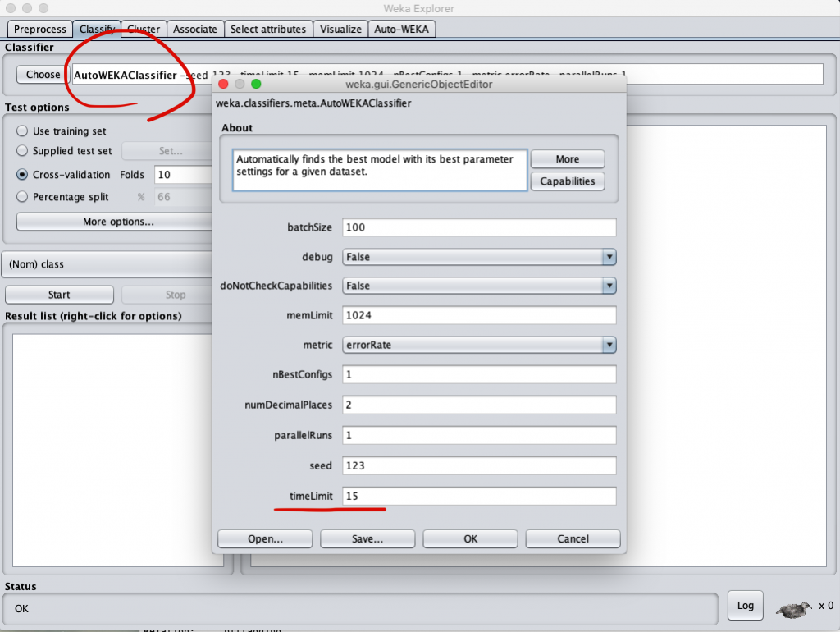Open the Auto-WEKA tab
Screen dimensions: 840x632
coord(402,29)
